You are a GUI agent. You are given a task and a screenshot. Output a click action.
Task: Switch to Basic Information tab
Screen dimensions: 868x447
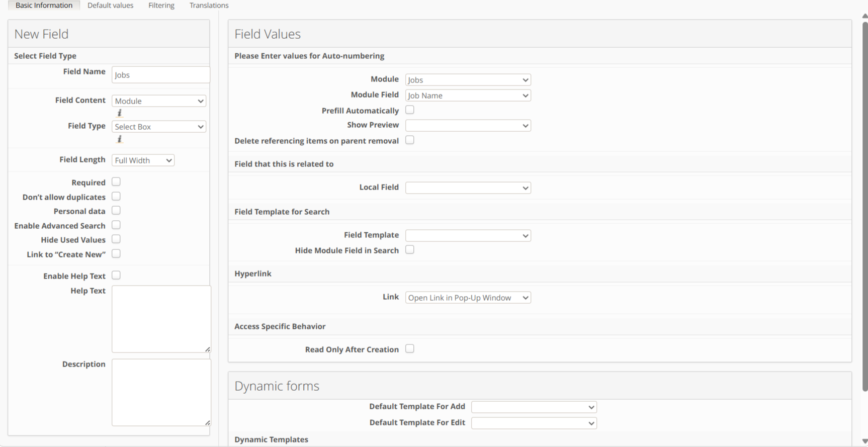click(x=44, y=5)
